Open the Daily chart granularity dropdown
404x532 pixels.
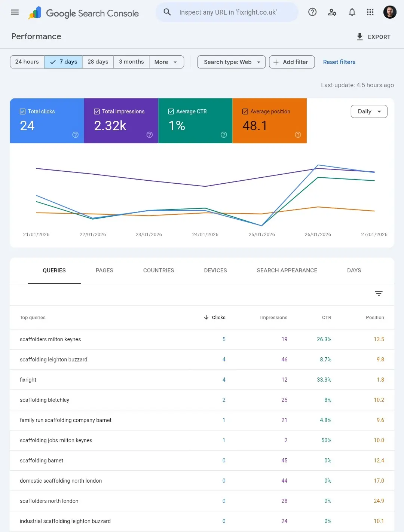369,111
